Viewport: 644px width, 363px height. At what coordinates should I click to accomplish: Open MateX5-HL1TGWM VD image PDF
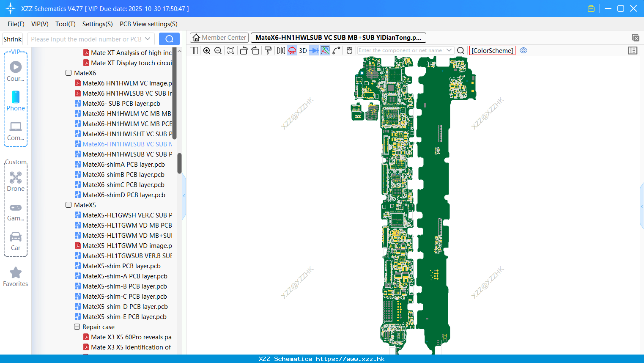[123, 245]
